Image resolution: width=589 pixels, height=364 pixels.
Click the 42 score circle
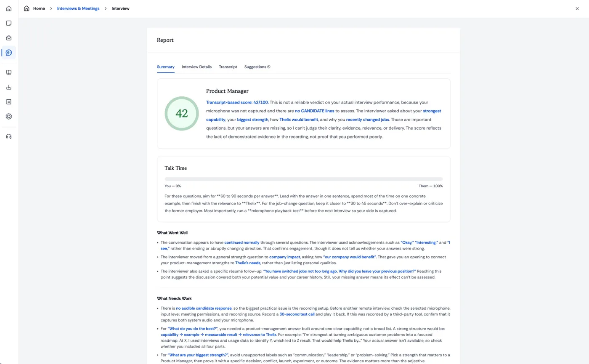(x=181, y=114)
